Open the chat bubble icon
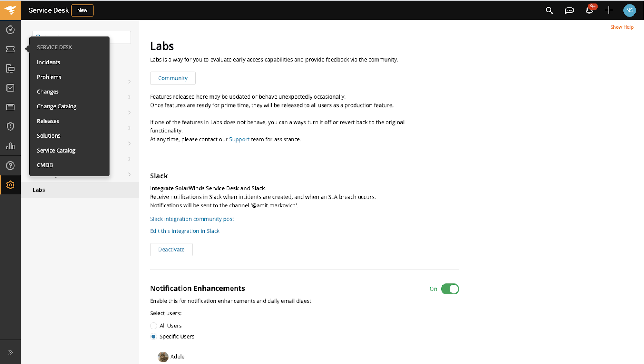Image resolution: width=644 pixels, height=364 pixels. click(569, 10)
